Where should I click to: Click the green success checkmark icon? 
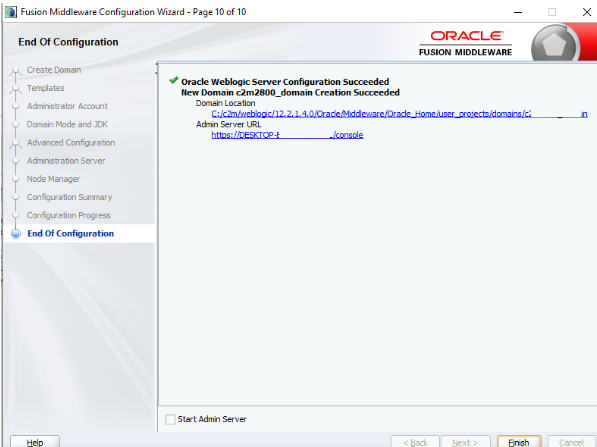[x=174, y=80]
